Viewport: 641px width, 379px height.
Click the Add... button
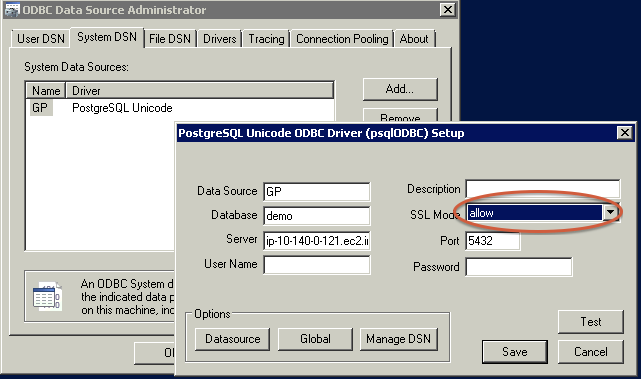[x=400, y=89]
